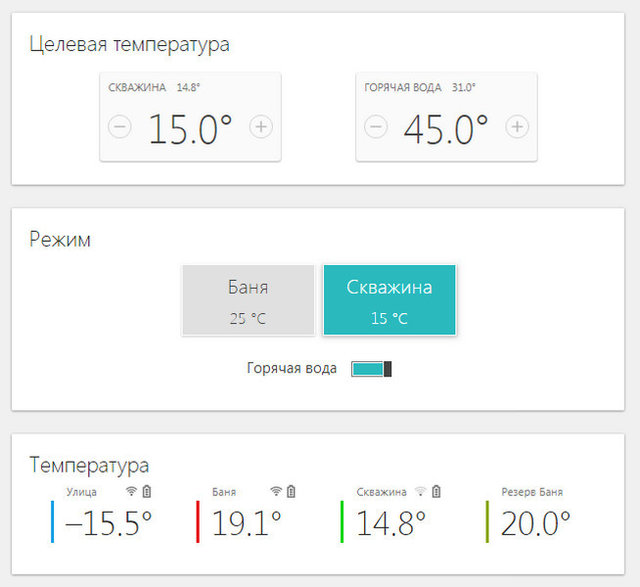
Task: Click the Температура section heading
Action: [x=89, y=466]
